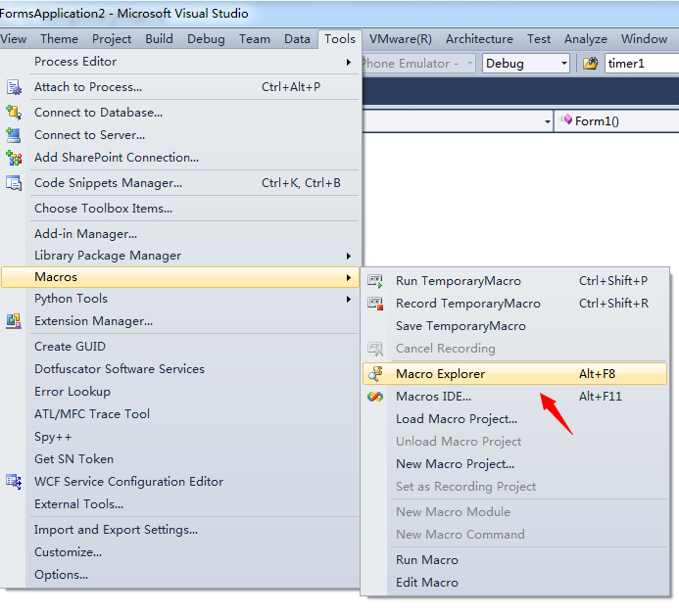The image size is (679, 616).
Task: Open the View menu
Action: point(14,39)
